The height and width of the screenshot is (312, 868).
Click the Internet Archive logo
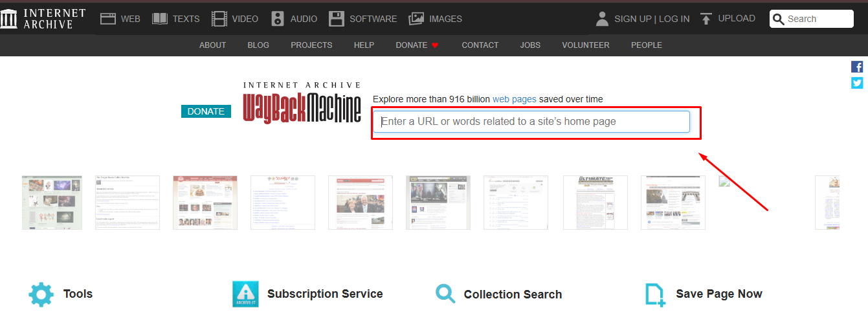click(x=43, y=18)
